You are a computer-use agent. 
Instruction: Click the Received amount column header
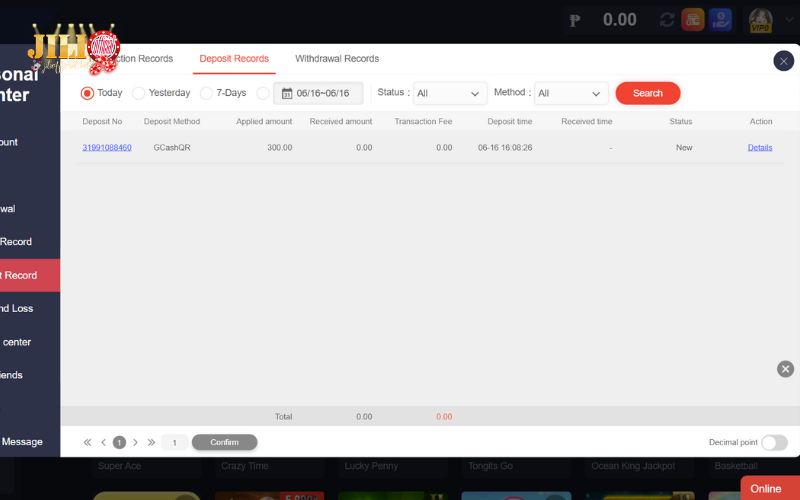pos(341,121)
